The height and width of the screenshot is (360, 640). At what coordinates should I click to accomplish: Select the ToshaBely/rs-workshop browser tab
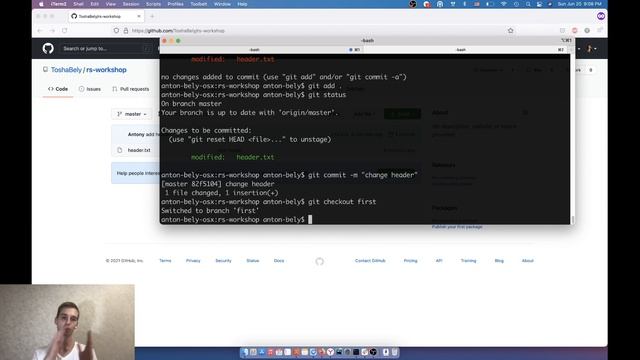[107, 16]
